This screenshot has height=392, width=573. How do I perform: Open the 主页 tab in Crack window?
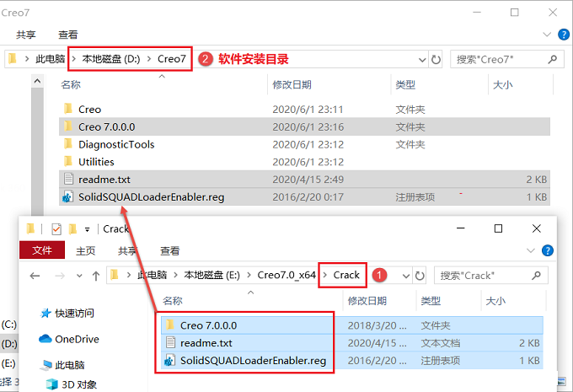coord(85,251)
